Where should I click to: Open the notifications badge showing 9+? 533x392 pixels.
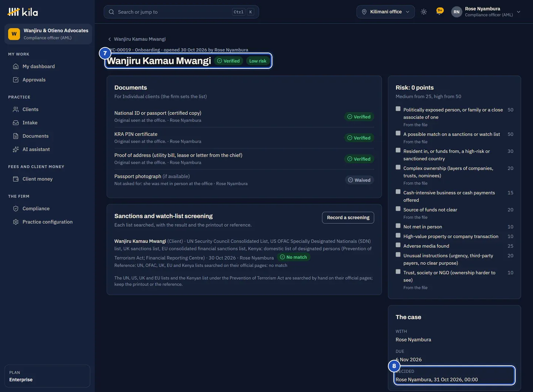click(x=440, y=11)
